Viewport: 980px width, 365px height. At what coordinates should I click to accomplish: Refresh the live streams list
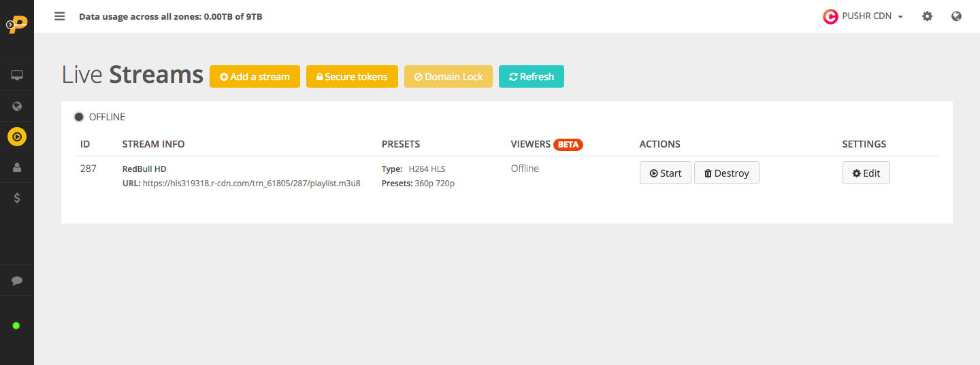pyautogui.click(x=532, y=77)
